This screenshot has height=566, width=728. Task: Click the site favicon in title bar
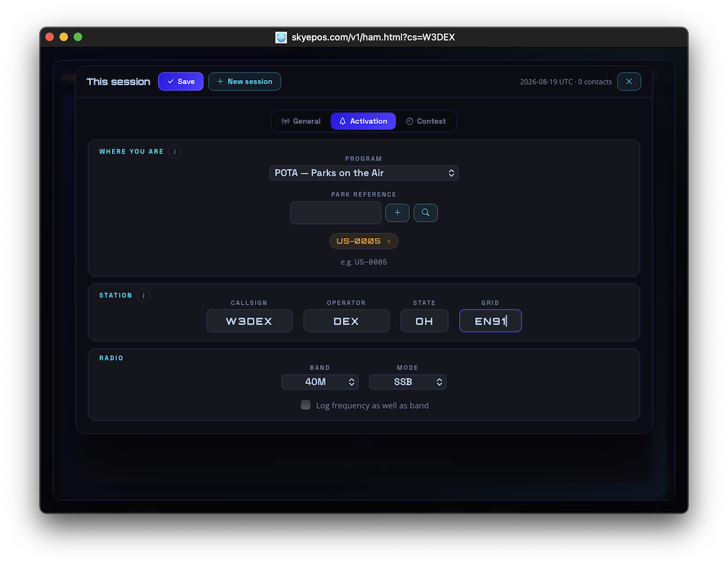[281, 37]
